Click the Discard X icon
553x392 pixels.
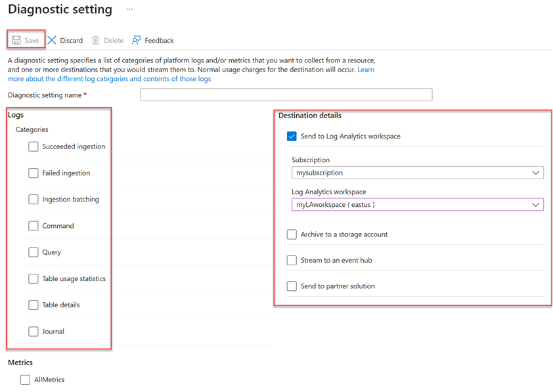(51, 40)
